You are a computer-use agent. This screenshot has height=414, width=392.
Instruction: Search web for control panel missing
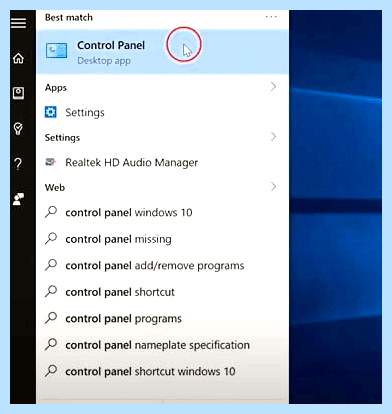162,239
